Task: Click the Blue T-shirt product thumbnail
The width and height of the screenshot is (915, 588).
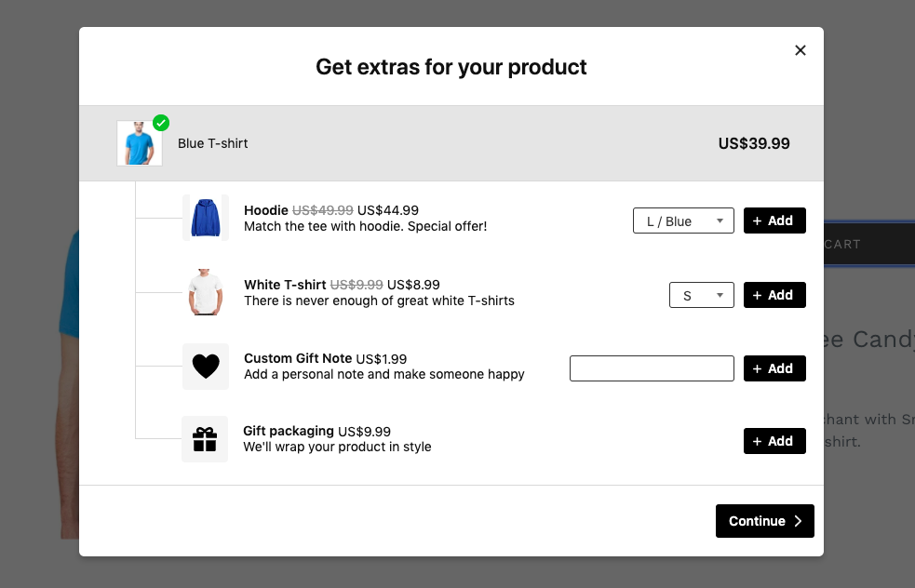Action: [140, 144]
